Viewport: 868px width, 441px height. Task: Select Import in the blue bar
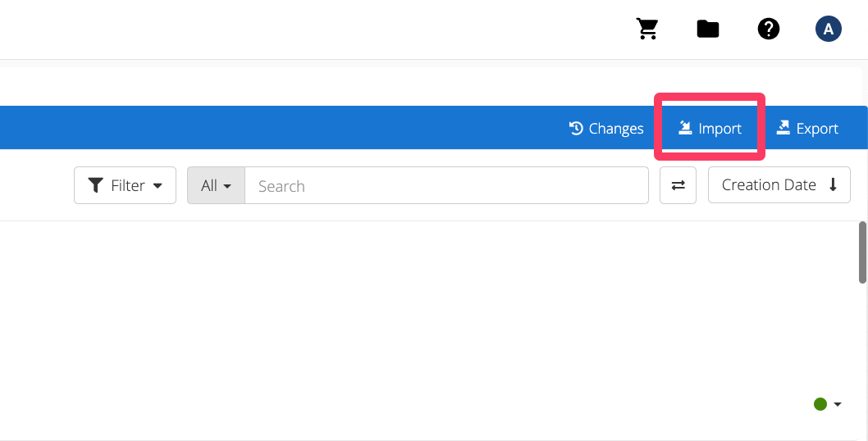710,129
